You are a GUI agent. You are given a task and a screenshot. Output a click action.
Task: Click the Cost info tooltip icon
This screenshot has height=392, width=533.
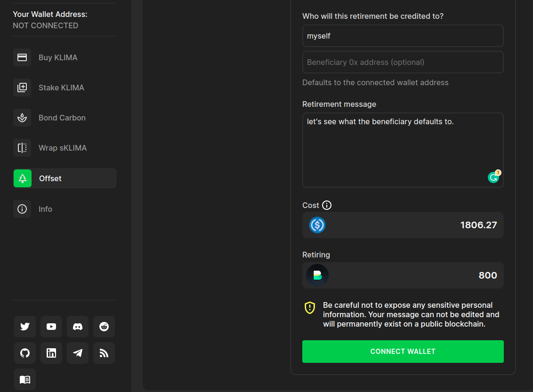click(327, 205)
